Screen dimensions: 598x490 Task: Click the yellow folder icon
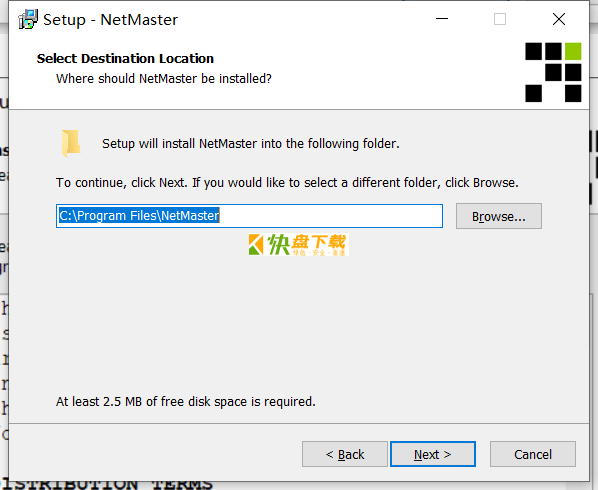click(71, 143)
